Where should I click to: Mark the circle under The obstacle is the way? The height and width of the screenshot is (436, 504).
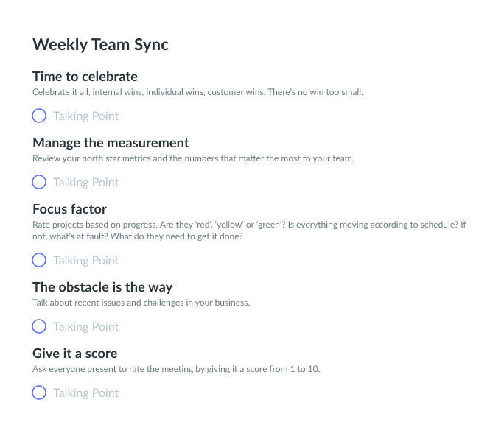tap(39, 326)
